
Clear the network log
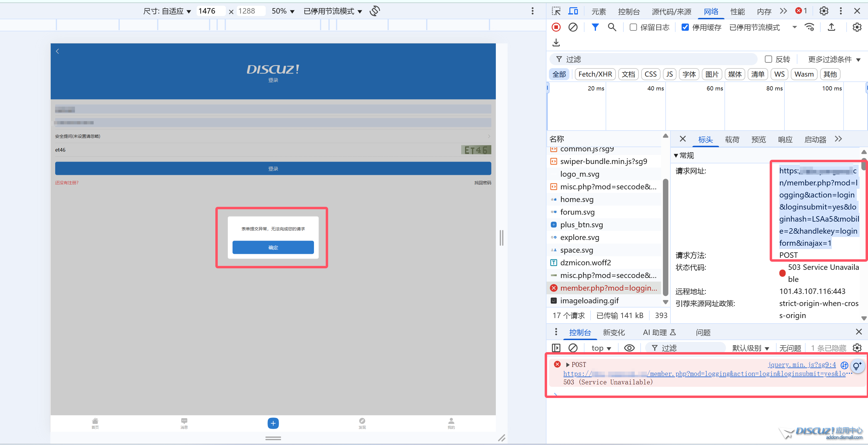[x=573, y=27]
